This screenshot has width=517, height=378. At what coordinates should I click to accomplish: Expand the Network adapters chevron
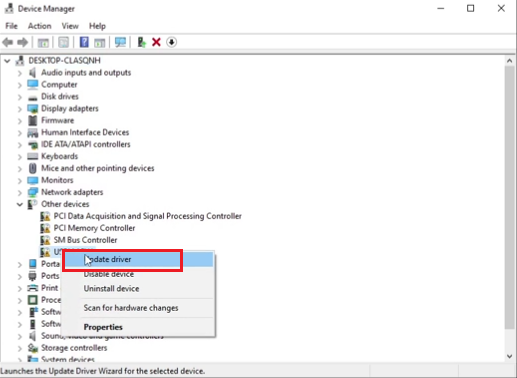[x=20, y=193]
